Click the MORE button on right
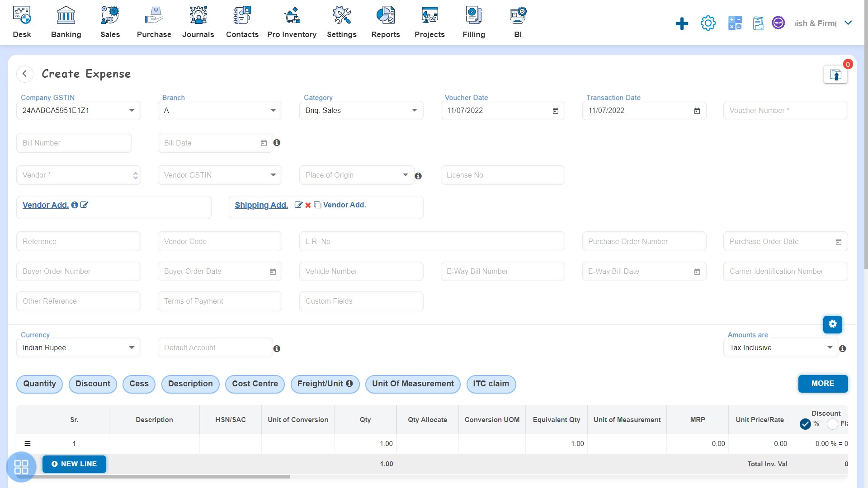The height and width of the screenshot is (488, 868). point(823,383)
